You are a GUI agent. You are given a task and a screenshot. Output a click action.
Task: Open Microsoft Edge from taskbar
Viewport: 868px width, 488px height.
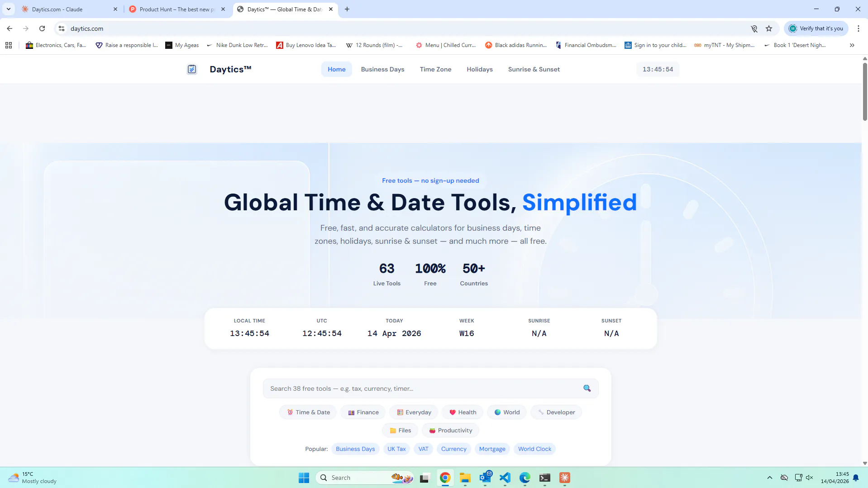[x=525, y=478]
